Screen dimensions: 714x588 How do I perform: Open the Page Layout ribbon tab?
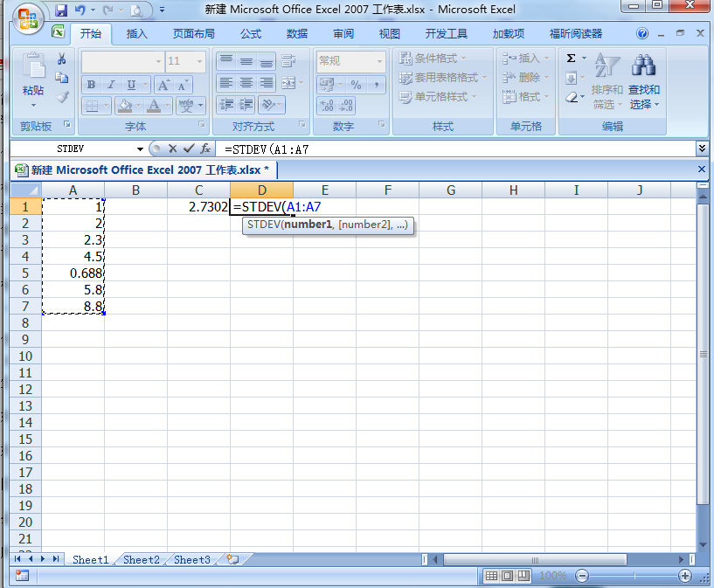193,34
